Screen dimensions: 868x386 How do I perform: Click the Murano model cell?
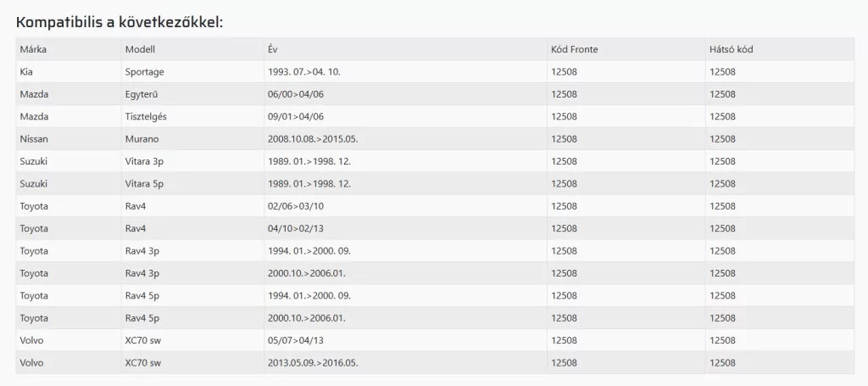(142, 139)
